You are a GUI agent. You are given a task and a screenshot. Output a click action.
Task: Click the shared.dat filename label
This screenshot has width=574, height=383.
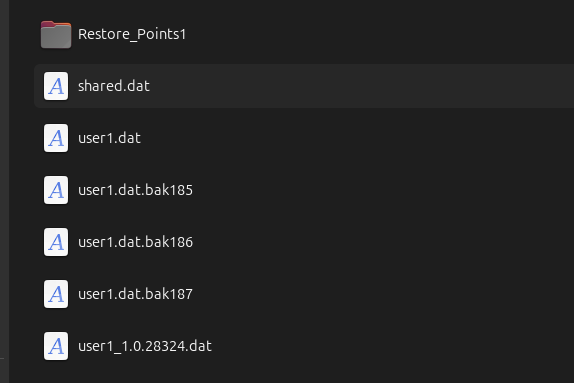click(x=114, y=86)
